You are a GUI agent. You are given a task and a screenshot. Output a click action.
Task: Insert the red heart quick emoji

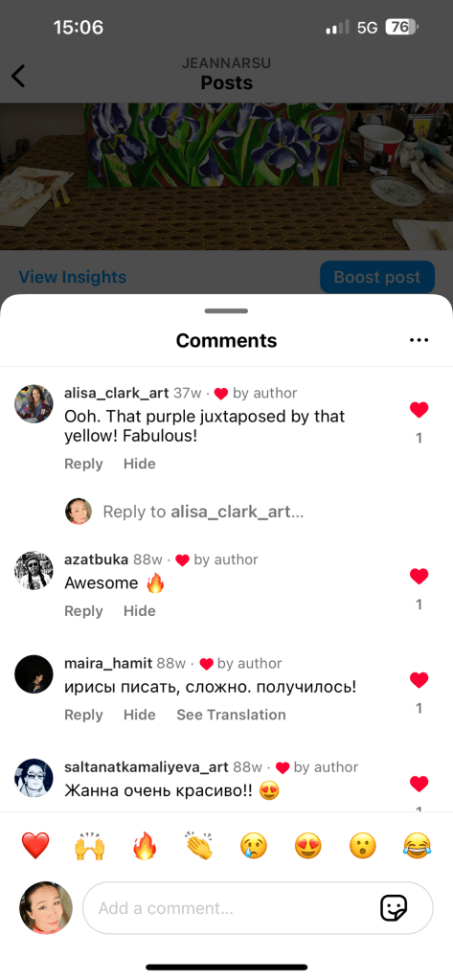pyautogui.click(x=35, y=846)
